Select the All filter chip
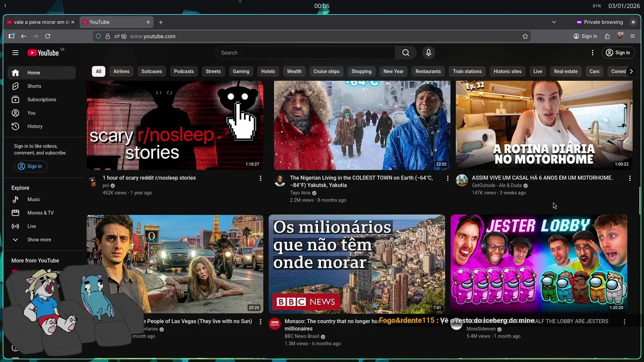This screenshot has width=644, height=362. [x=99, y=71]
